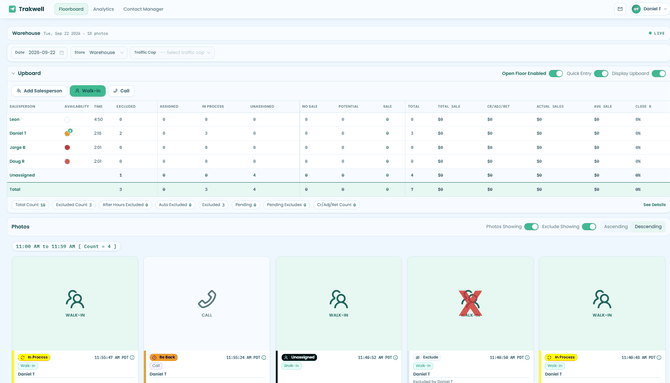Click the LIVE status indicator
The height and width of the screenshot is (383, 670).
click(657, 33)
